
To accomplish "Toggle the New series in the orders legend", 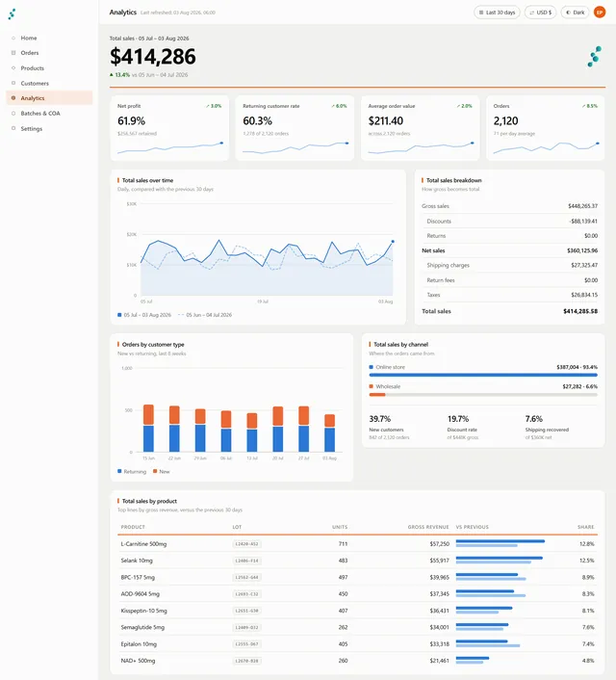I will click(x=162, y=471).
